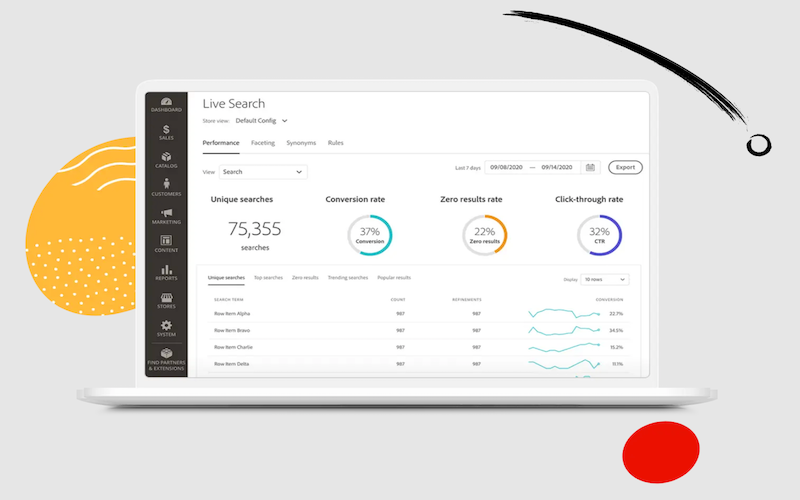This screenshot has width=800, height=500.
Task: Click the calendar date picker icon
Action: tap(590, 167)
